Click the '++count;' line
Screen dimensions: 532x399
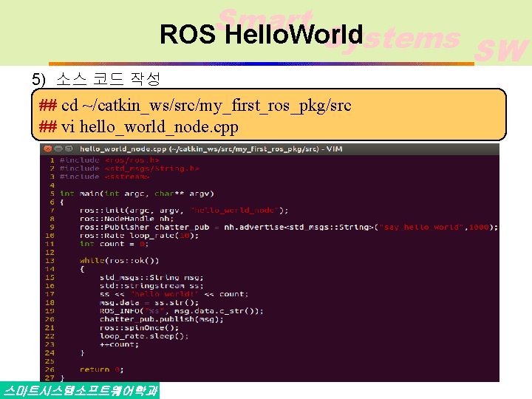coord(119,344)
